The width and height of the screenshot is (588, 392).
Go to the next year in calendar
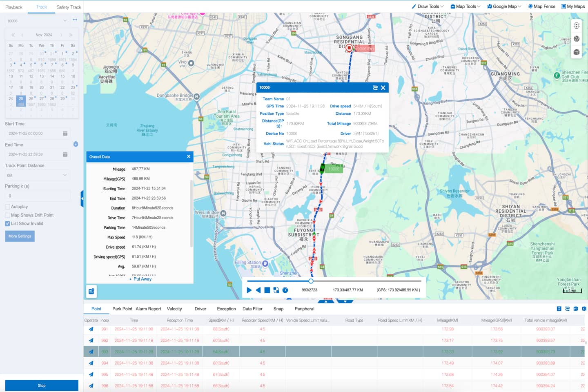pyautogui.click(x=71, y=35)
